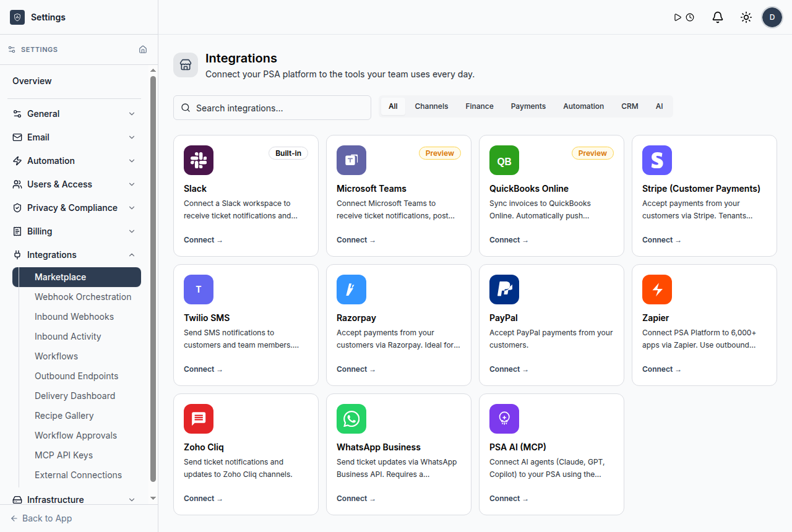This screenshot has width=792, height=532.
Task: Expand the Automation section chevron
Action: click(132, 161)
